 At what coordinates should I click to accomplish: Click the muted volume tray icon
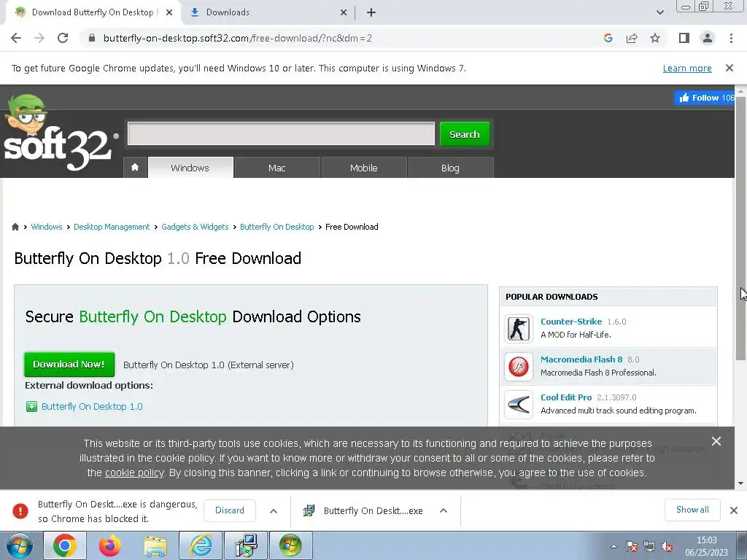[x=667, y=546]
